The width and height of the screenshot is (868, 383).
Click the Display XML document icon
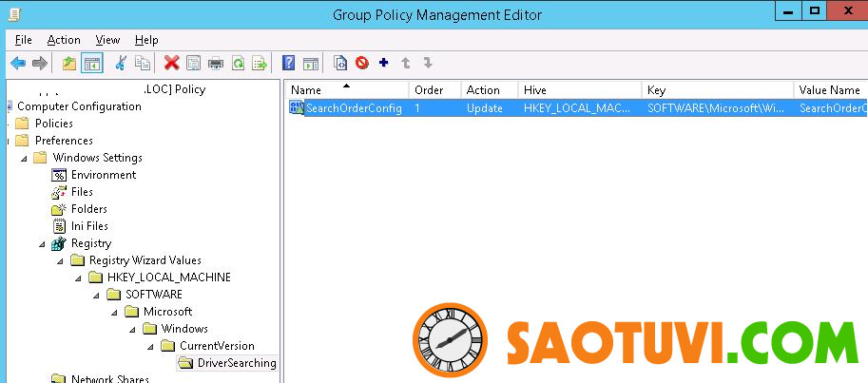point(340,64)
